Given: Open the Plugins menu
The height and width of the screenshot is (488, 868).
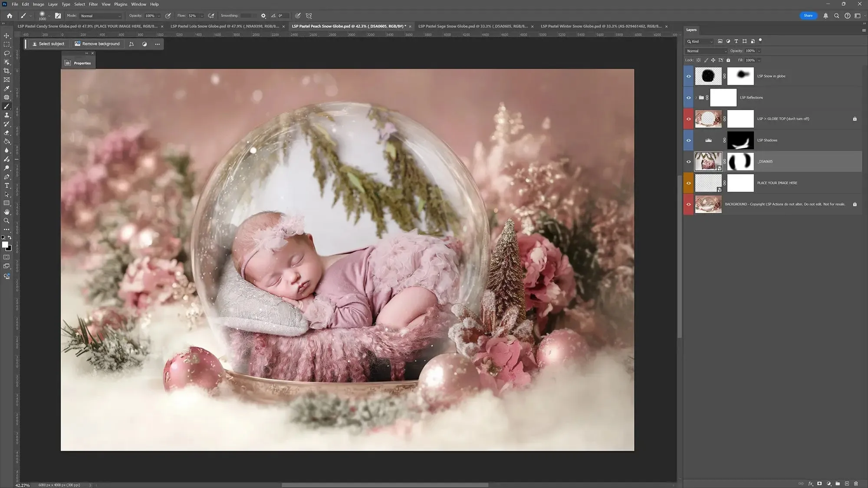Looking at the screenshot, I should pos(121,4).
